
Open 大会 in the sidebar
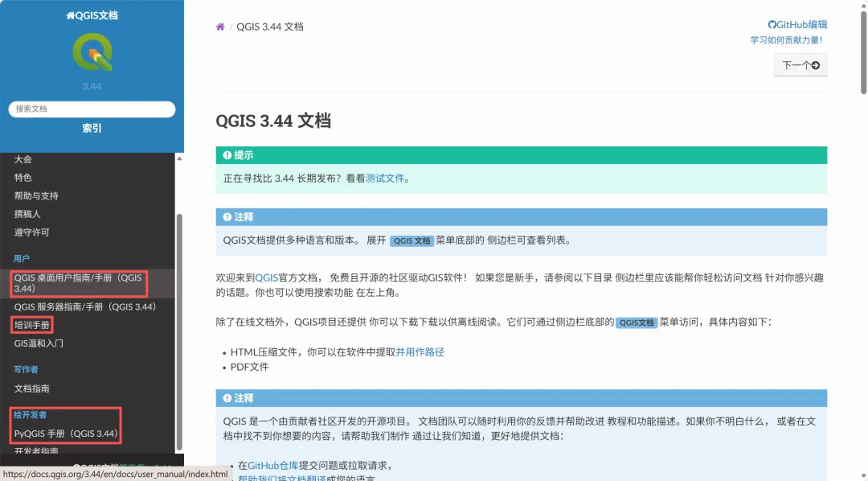point(23,159)
